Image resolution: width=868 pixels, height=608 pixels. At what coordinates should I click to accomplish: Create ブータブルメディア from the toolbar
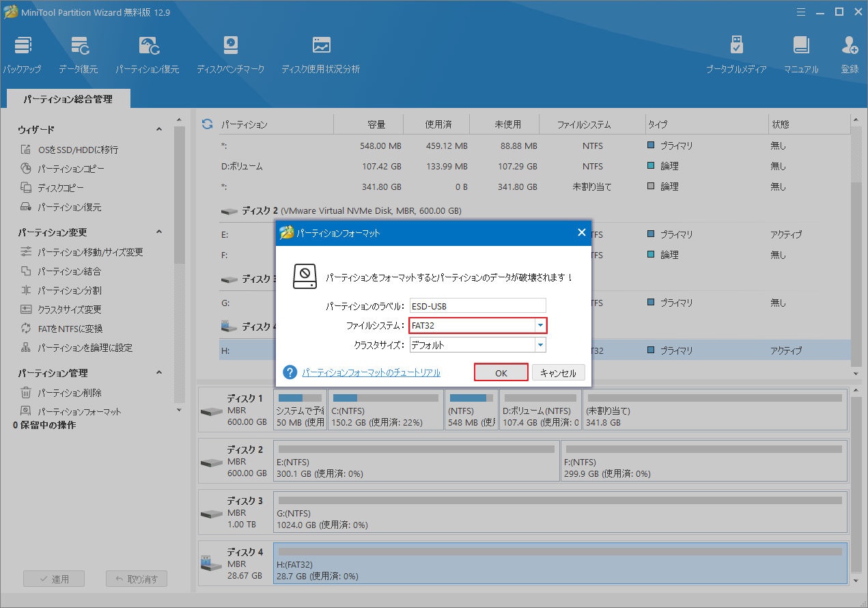point(736,55)
